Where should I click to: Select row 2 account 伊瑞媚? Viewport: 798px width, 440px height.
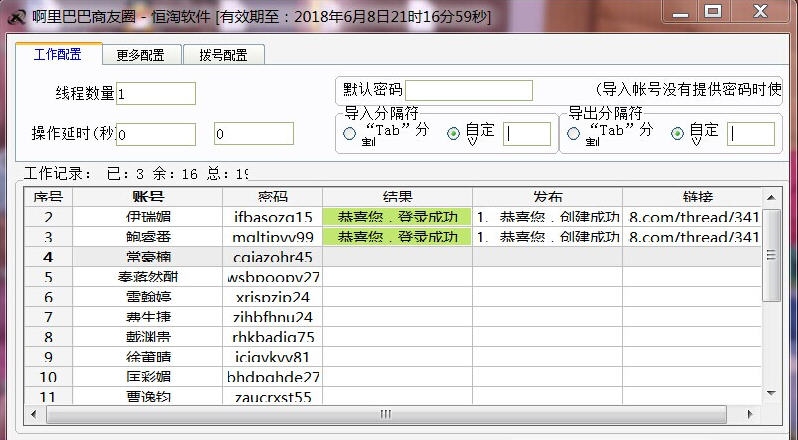[x=148, y=217]
